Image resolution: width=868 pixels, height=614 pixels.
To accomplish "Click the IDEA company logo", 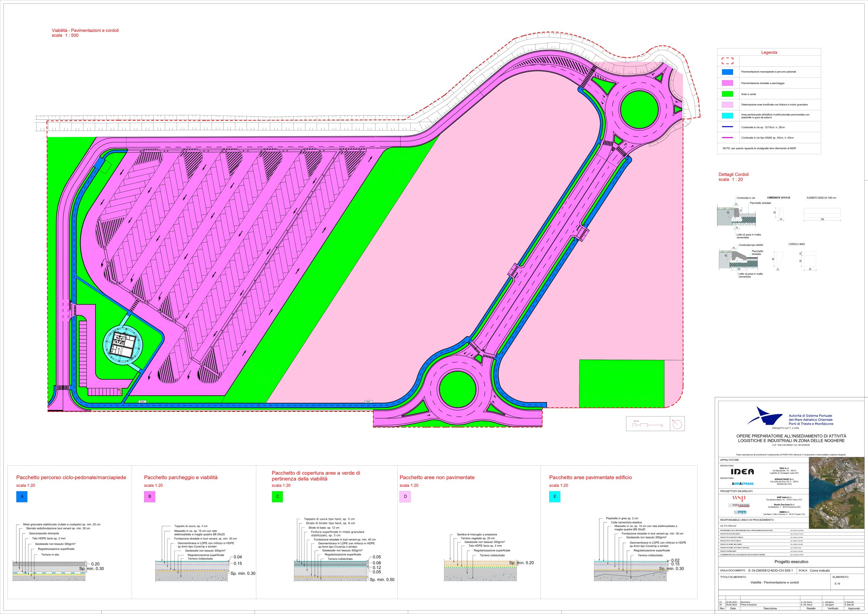I will [x=742, y=472].
